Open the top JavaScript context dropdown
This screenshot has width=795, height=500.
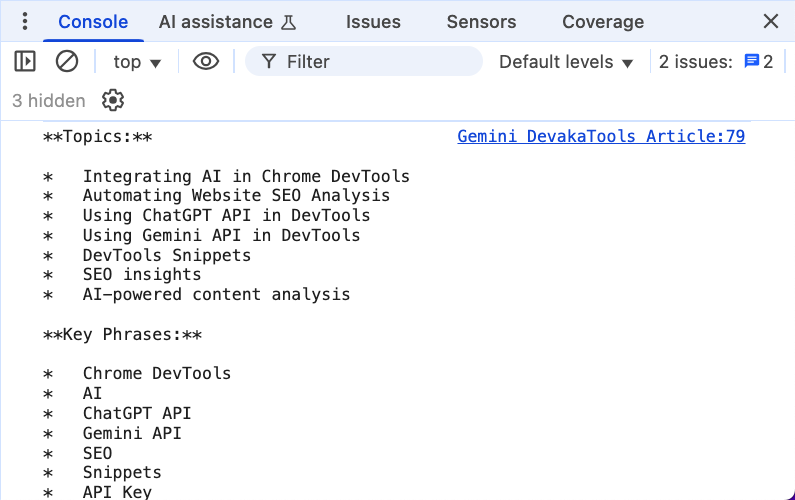click(137, 62)
